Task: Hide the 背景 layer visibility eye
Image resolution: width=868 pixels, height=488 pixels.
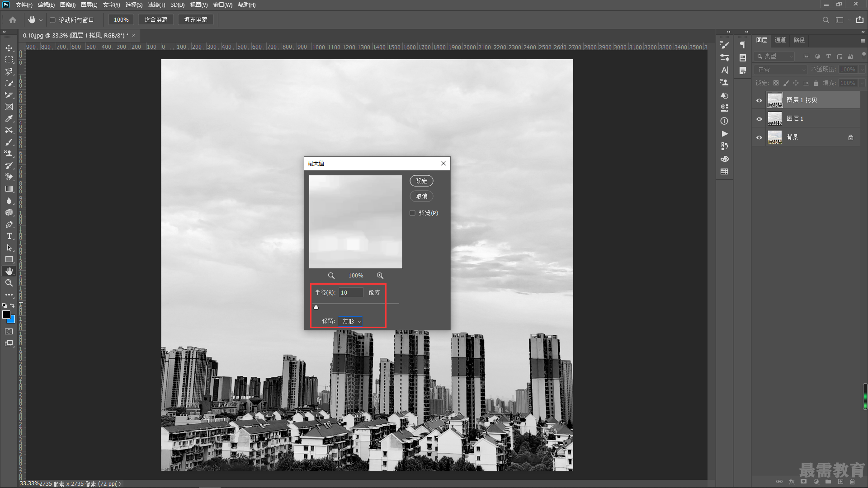Action: coord(759,137)
